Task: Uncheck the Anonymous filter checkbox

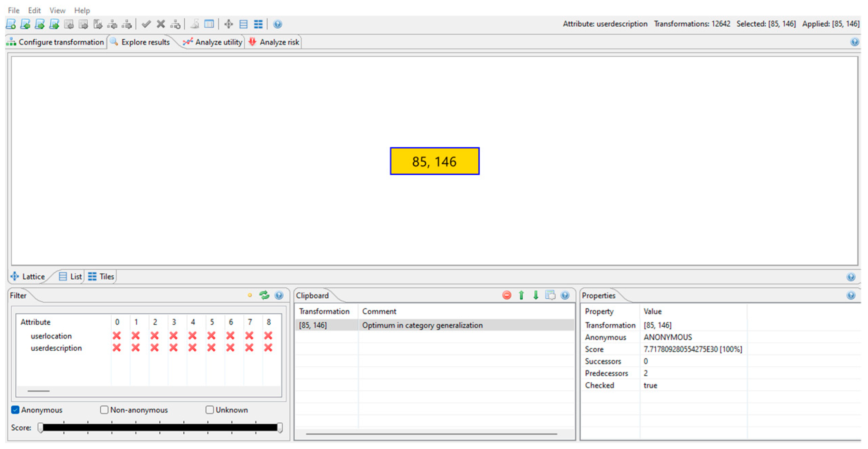Action: (x=15, y=410)
